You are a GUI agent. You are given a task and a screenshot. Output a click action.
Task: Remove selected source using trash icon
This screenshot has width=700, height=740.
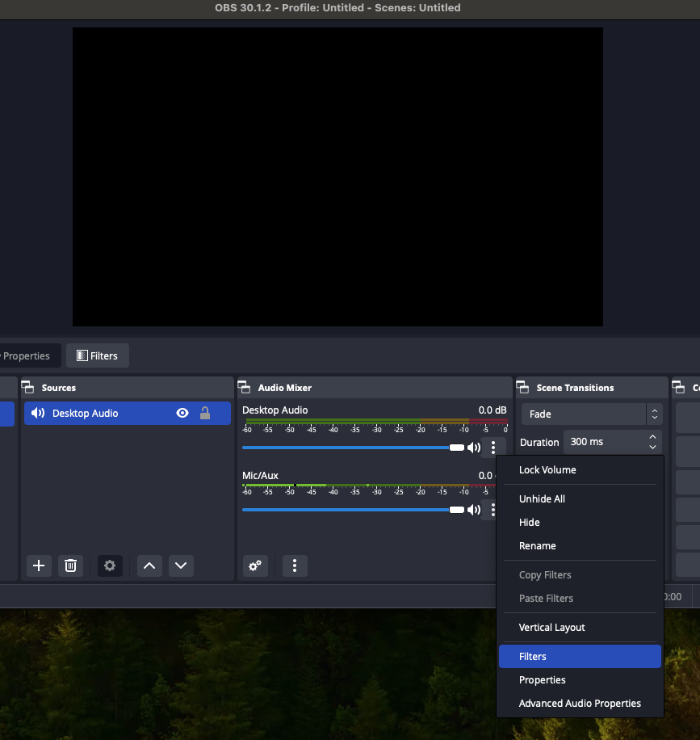click(x=70, y=566)
